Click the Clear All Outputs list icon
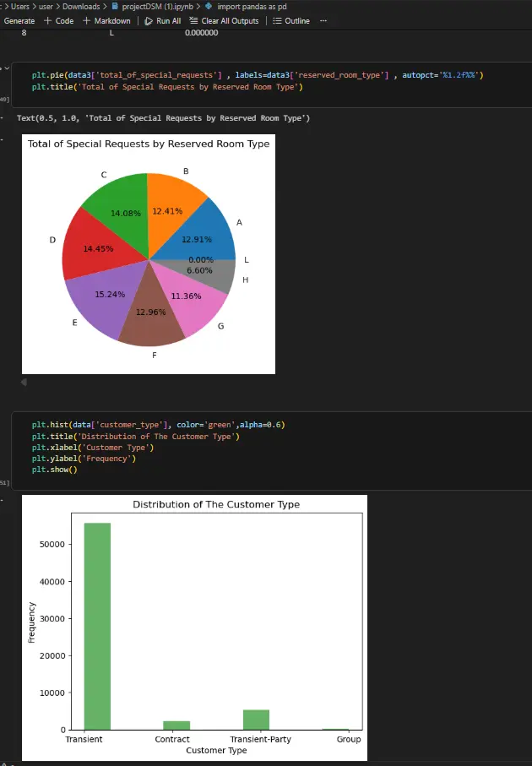Image resolution: width=532 pixels, height=766 pixels. 193,20
